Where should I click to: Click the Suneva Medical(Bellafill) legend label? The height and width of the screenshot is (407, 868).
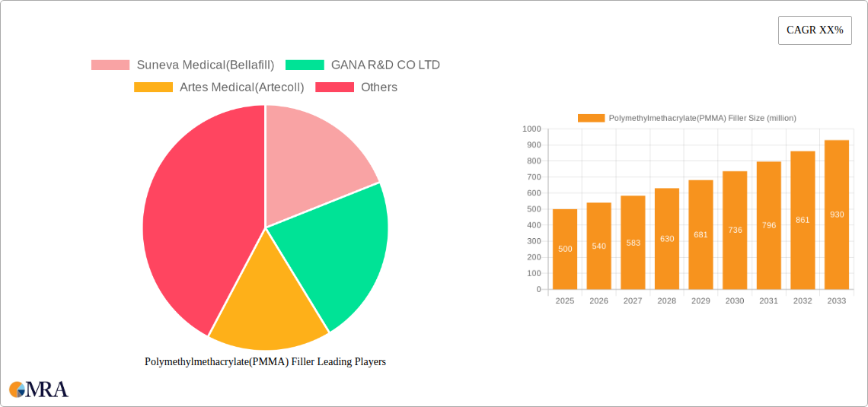(206, 65)
